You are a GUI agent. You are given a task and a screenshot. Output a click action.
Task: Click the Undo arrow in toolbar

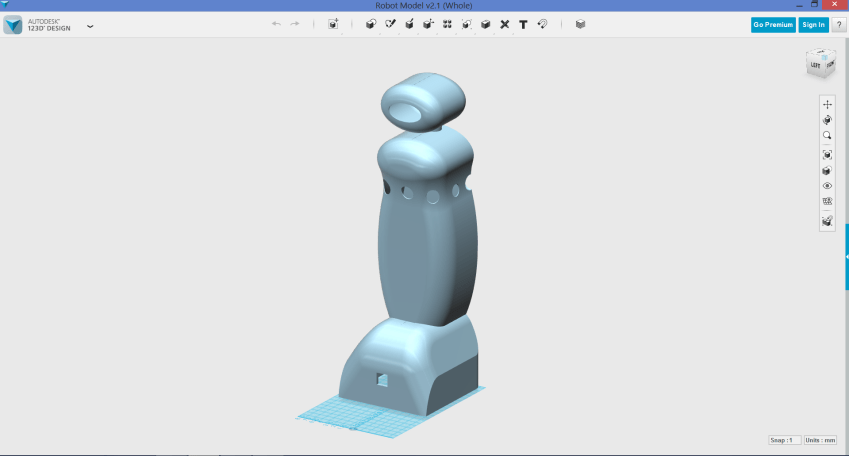pyautogui.click(x=276, y=24)
